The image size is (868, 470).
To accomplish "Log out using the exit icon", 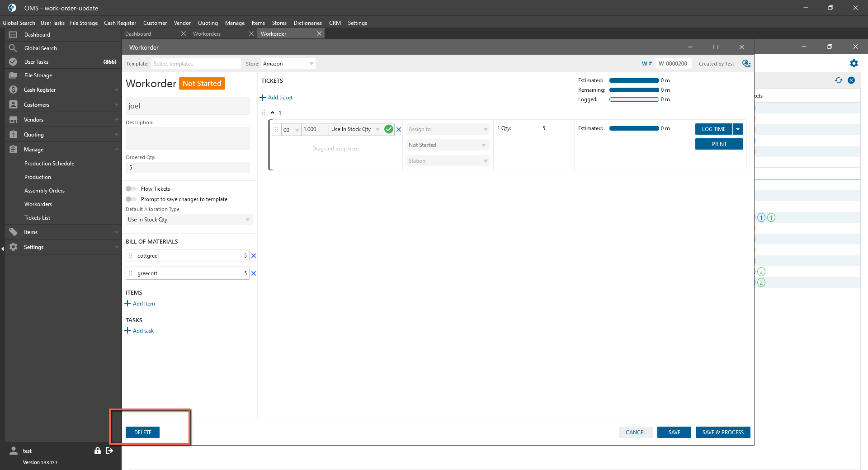I will click(109, 451).
